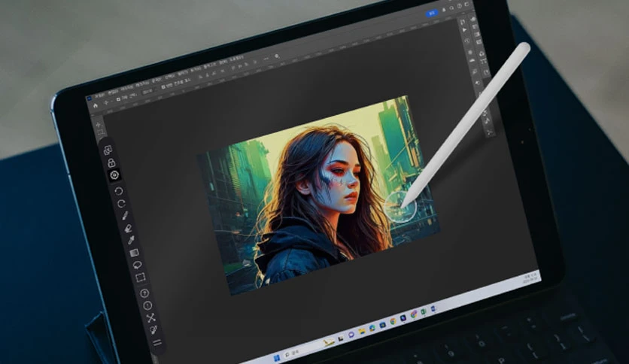Click the magnifier search icon in Photoshop header
Screen dimensions: 629x364
pos(451,8)
